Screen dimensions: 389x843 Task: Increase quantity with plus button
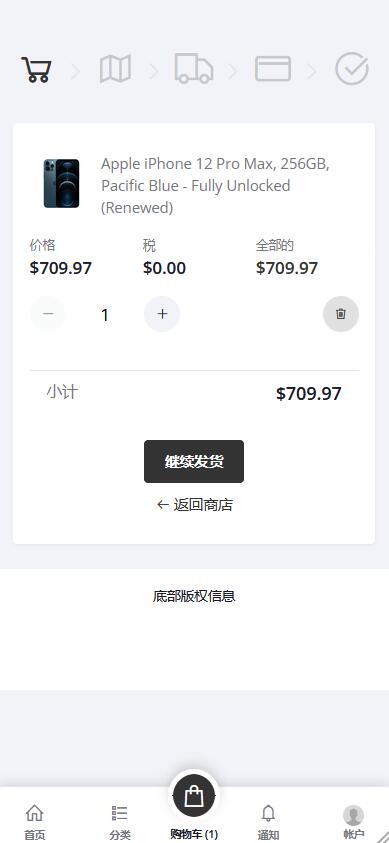tap(162, 313)
